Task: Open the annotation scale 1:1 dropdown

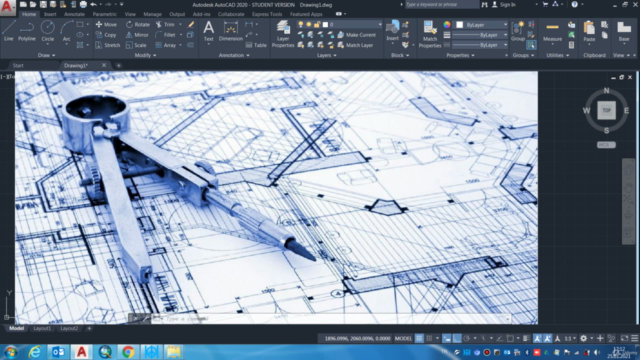Action: point(570,338)
